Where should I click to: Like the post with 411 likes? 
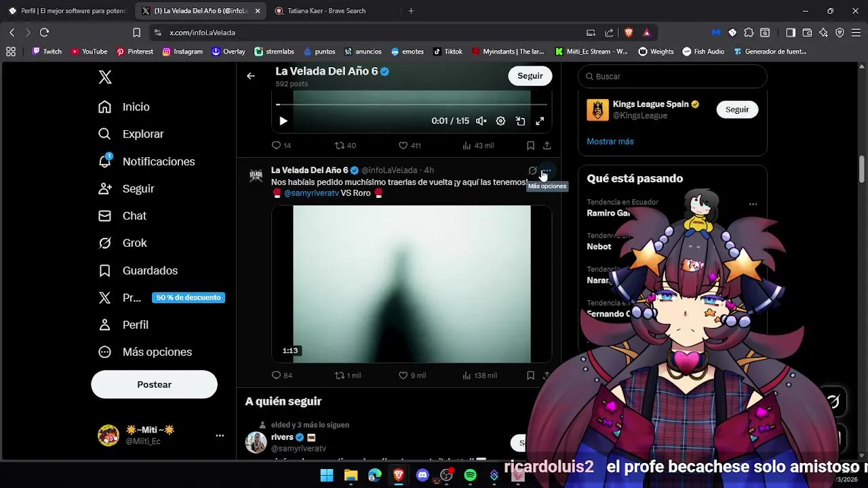click(x=410, y=146)
